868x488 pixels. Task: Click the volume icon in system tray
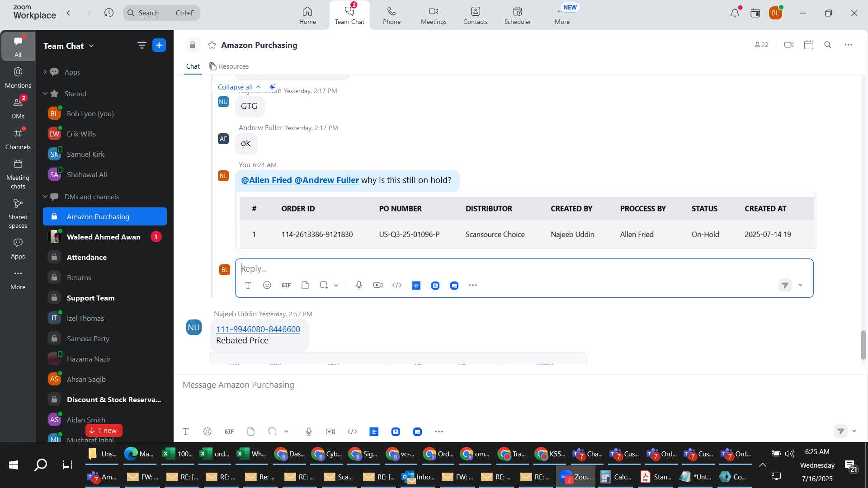790,453
